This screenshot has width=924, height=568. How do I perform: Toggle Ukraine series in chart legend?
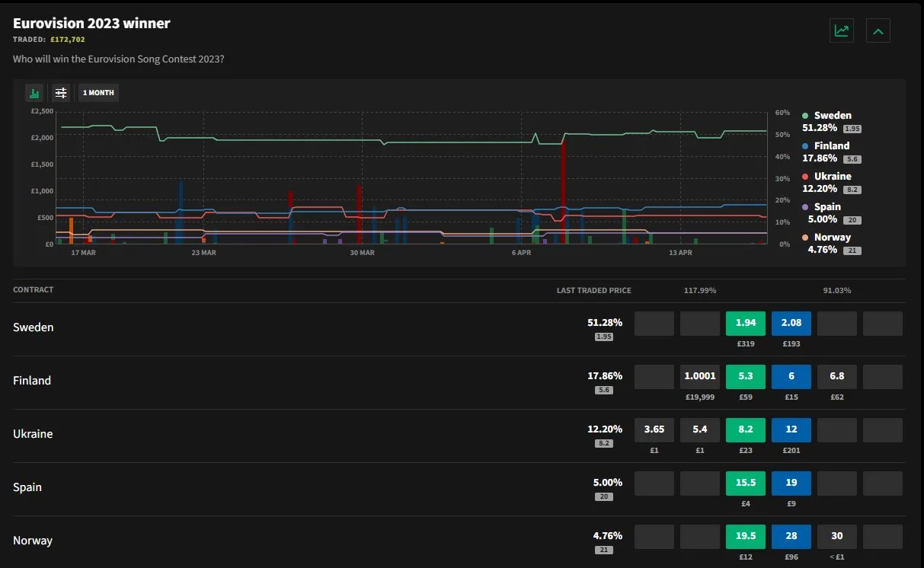(x=833, y=177)
